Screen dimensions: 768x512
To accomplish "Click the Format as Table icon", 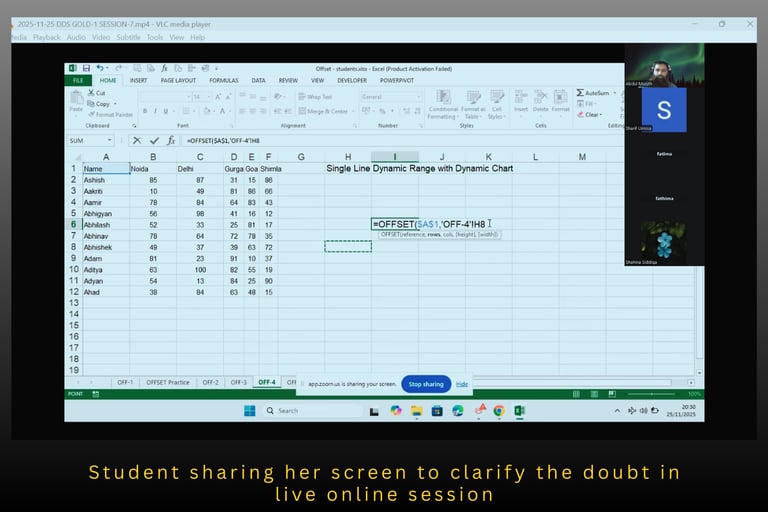I will (x=473, y=97).
